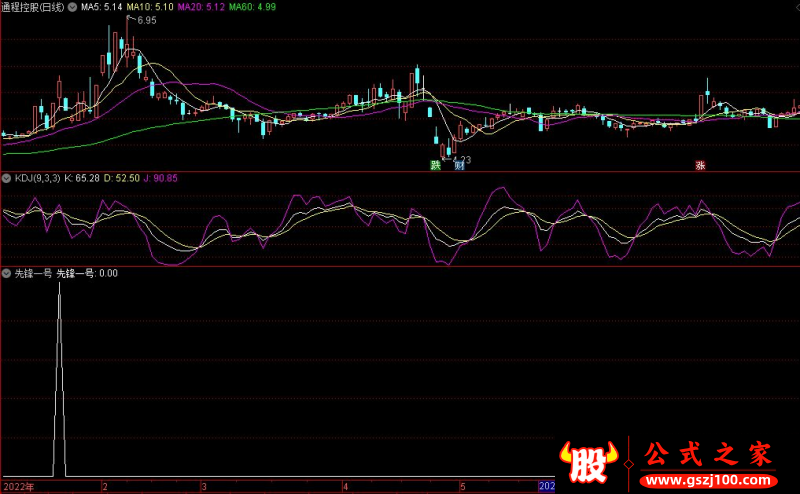
Task: Open the dropdown beside 通程控股(日线)
Action: pyautogui.click(x=73, y=7)
